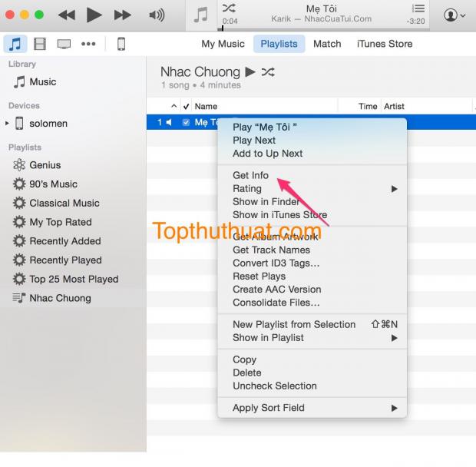
Task: Open the More media types ellipsis
Action: point(88,44)
